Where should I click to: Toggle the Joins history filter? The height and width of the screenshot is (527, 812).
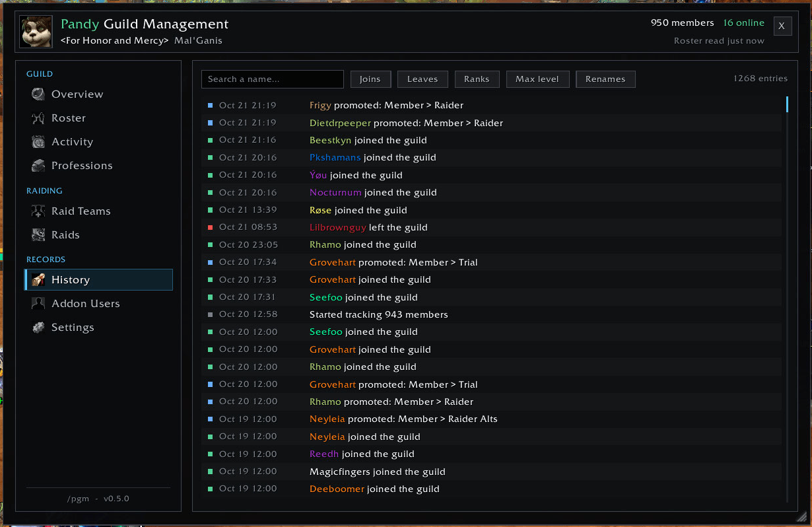(x=370, y=79)
